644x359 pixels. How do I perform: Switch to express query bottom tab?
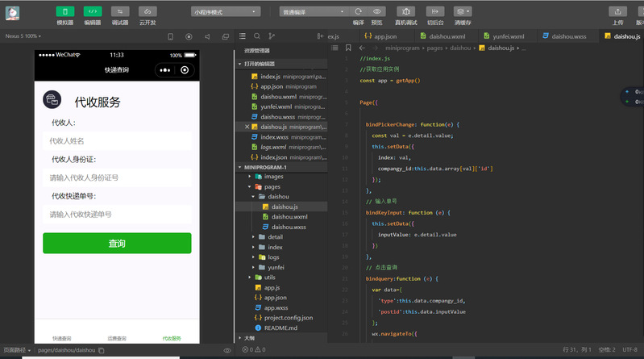(x=62, y=339)
